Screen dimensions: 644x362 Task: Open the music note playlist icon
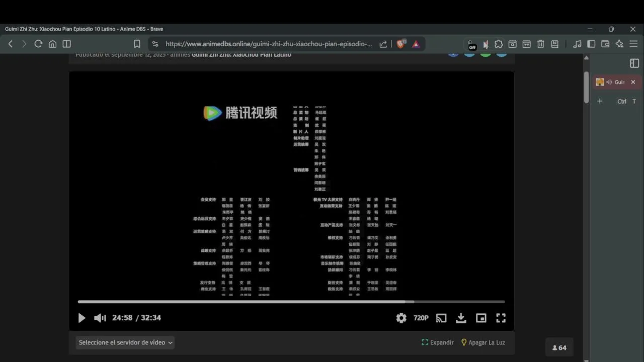pos(578,44)
